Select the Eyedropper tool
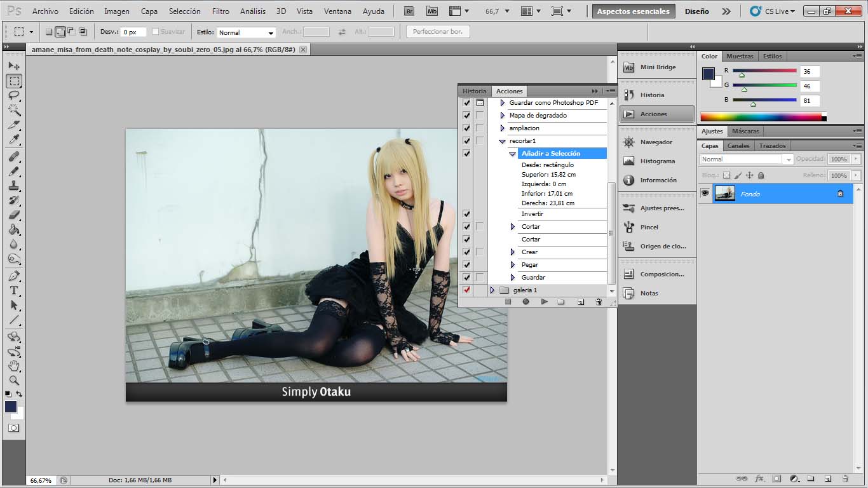This screenshot has height=488, width=868. click(14, 139)
